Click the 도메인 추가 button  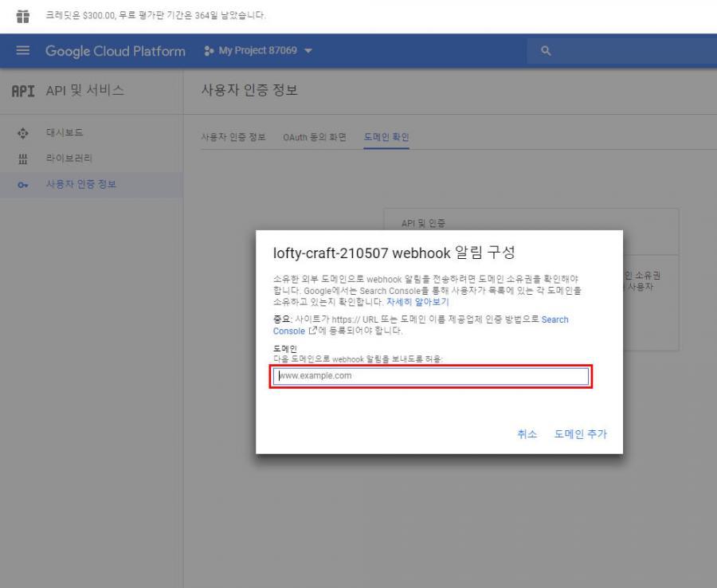click(581, 433)
